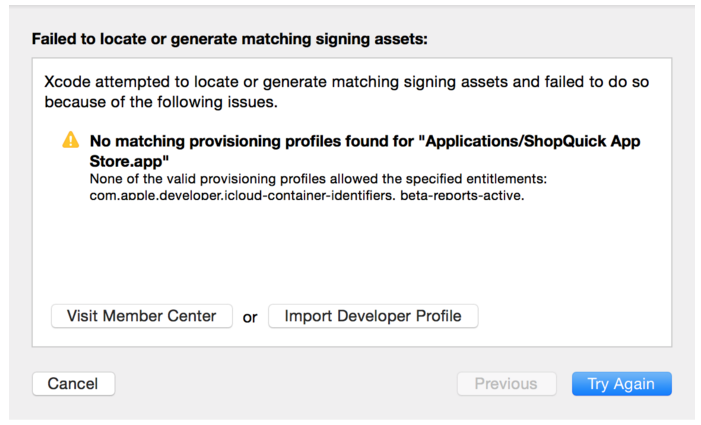Viewport: 701px width, 425px height.
Task: Select the icloud-container-identifiers entitlement text
Action: tap(241, 195)
